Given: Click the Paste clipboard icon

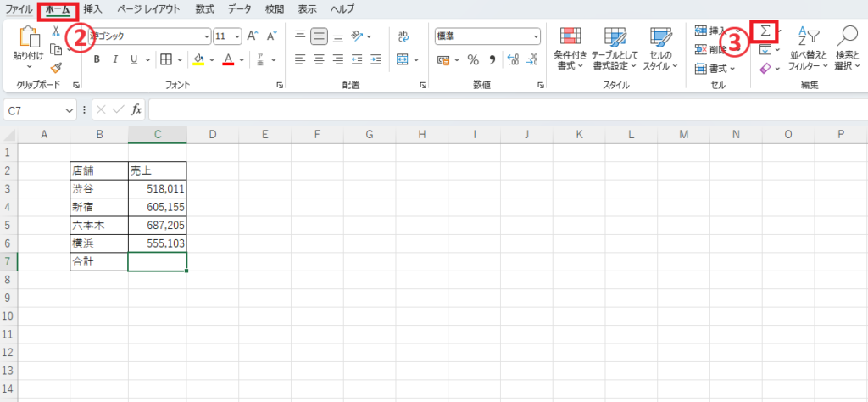Looking at the screenshot, I should point(29,36).
